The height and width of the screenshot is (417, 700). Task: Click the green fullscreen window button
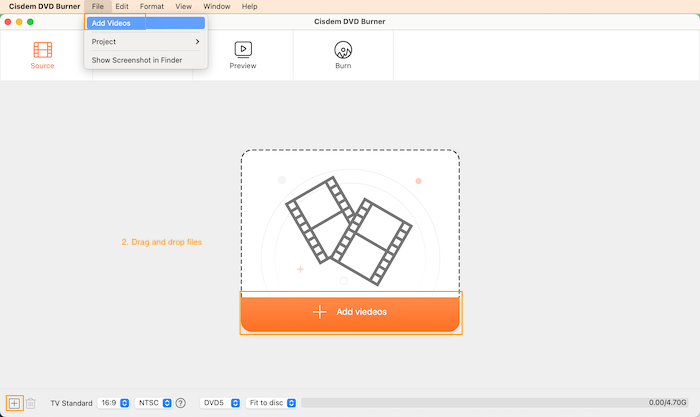pyautogui.click(x=30, y=22)
